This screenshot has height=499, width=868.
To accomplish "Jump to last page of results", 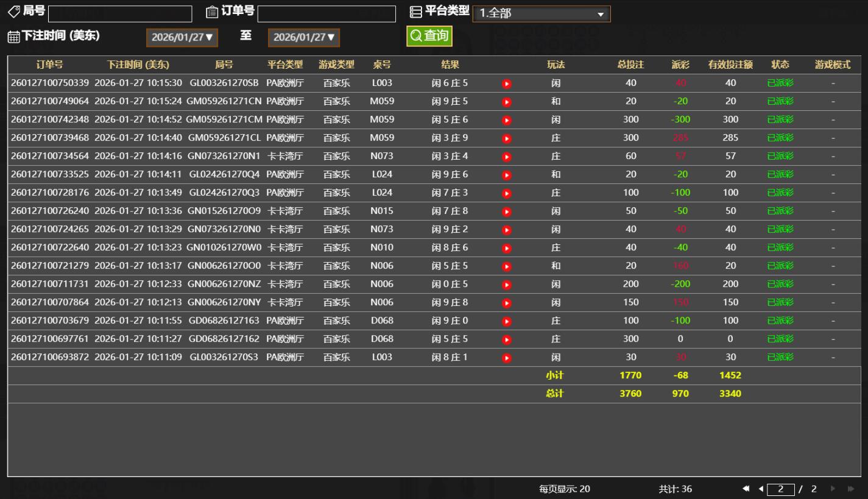I will point(851,489).
